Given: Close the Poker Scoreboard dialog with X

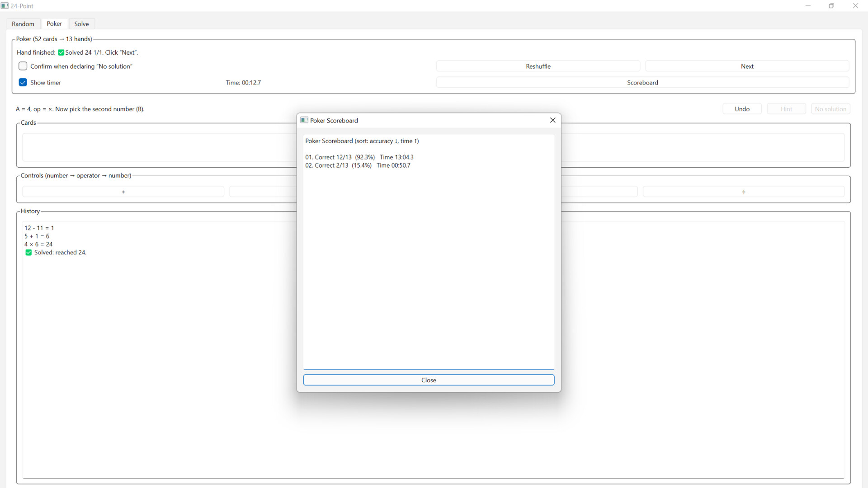Looking at the screenshot, I should point(552,120).
